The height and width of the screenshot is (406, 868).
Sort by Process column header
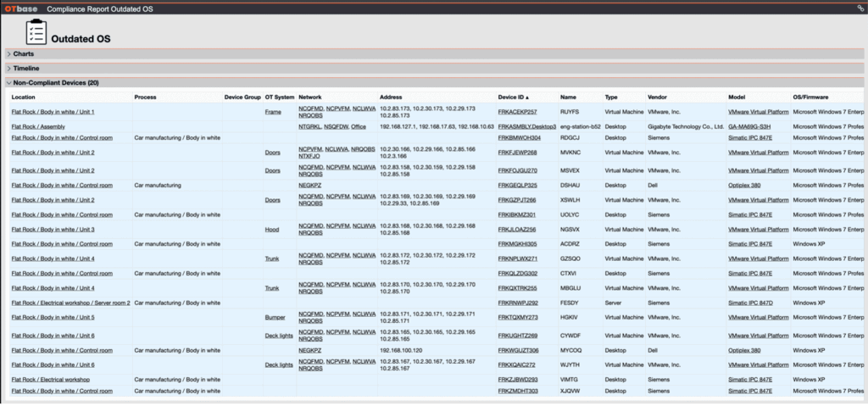(x=145, y=97)
